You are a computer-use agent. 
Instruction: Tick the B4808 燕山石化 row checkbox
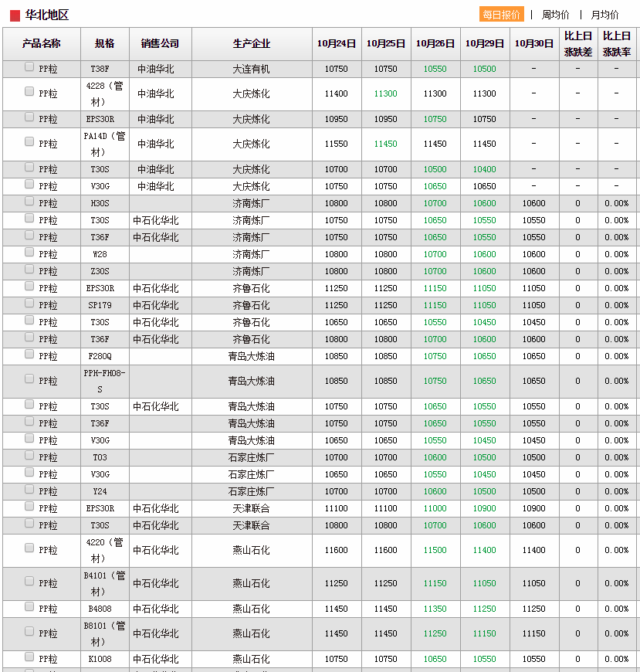tap(29, 606)
